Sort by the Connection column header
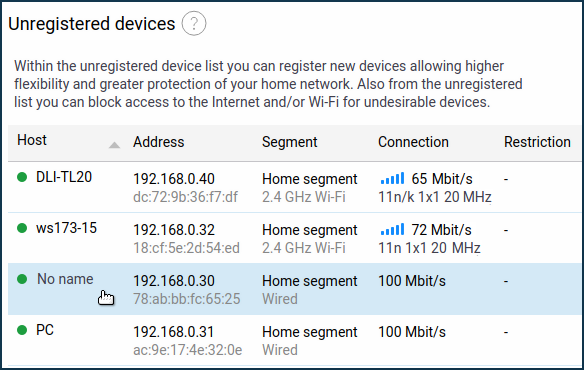The height and width of the screenshot is (370, 584). click(x=413, y=142)
